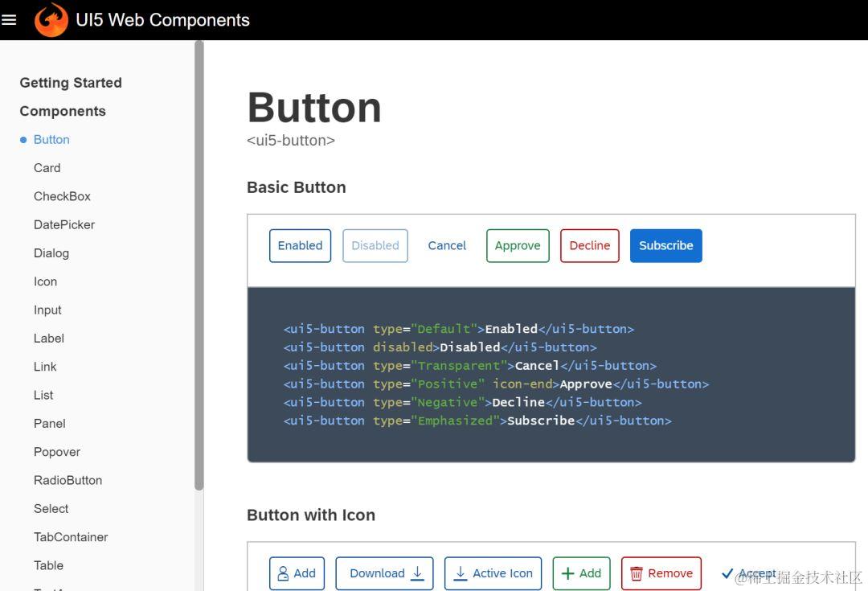Open Getting Started section

71,83
